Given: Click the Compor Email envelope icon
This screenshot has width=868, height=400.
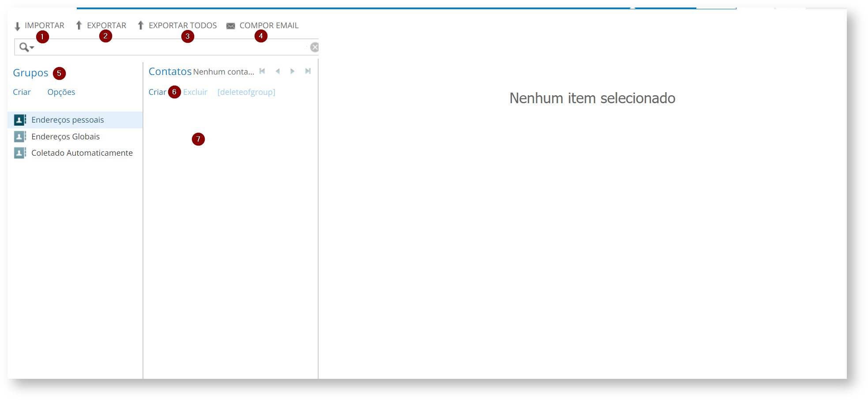Looking at the screenshot, I should [x=230, y=26].
